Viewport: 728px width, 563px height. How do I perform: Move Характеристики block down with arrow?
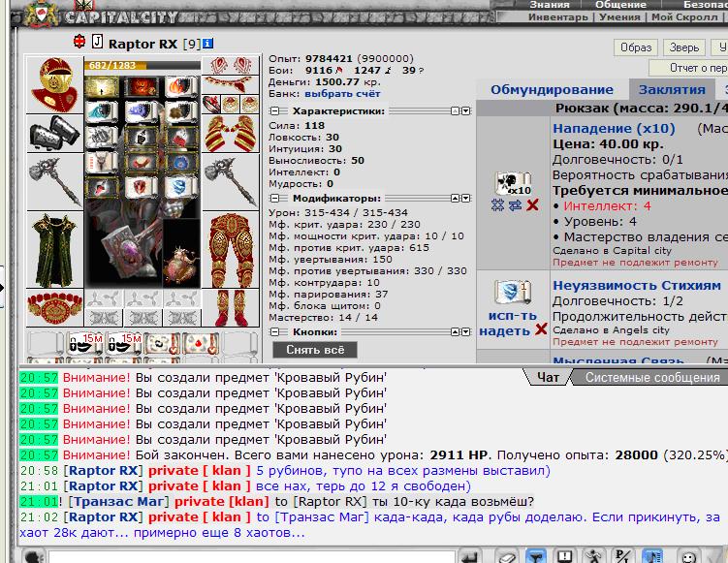[465, 110]
